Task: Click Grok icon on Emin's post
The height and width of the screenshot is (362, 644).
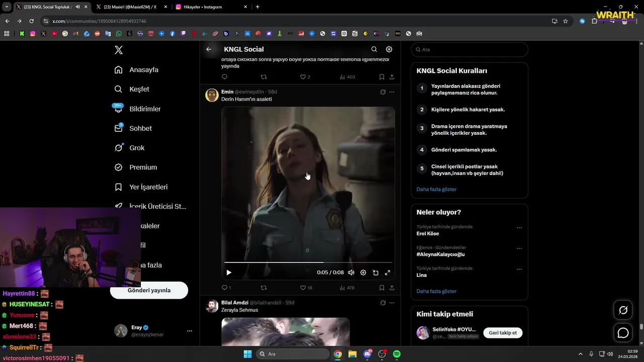Action: [x=383, y=92]
